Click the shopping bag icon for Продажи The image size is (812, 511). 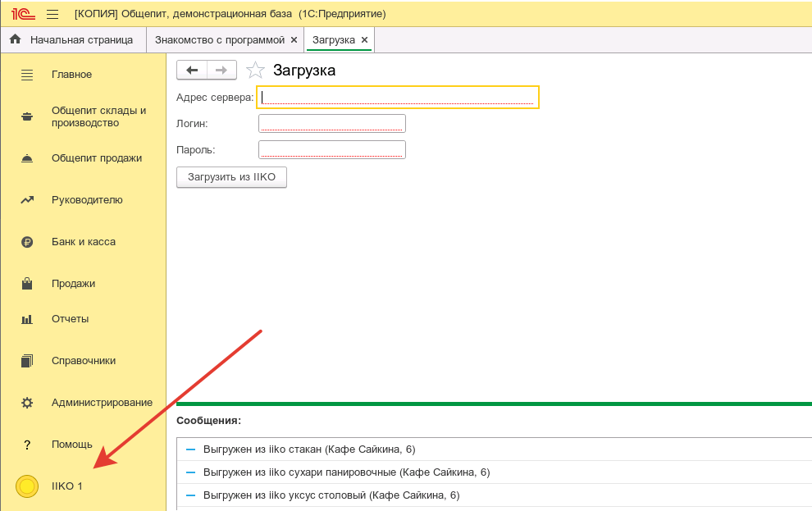[x=27, y=283]
